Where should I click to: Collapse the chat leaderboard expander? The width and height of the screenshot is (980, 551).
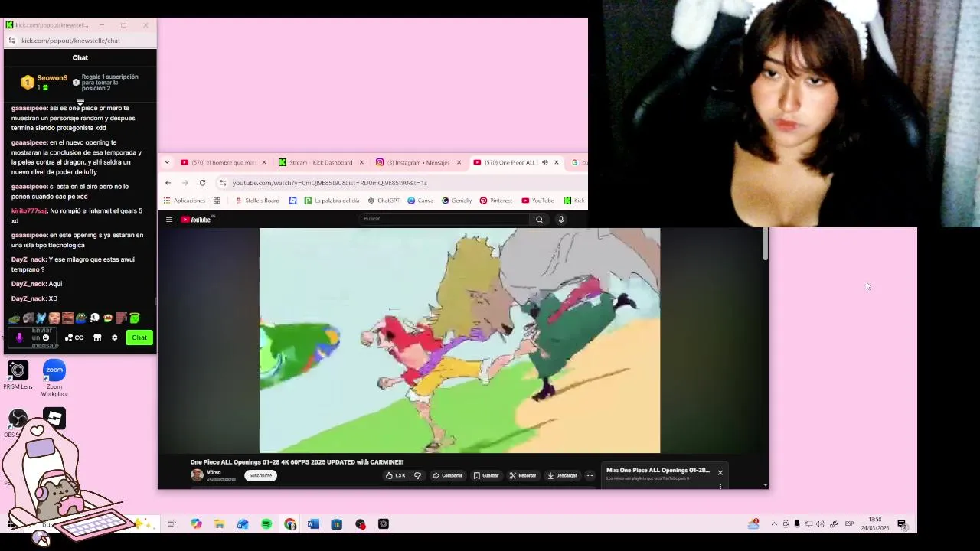click(x=80, y=101)
